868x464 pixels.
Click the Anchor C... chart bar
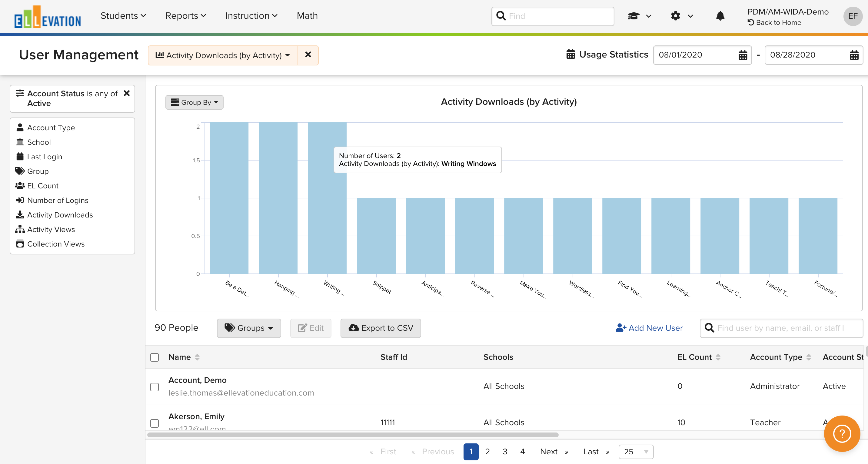coord(720,236)
